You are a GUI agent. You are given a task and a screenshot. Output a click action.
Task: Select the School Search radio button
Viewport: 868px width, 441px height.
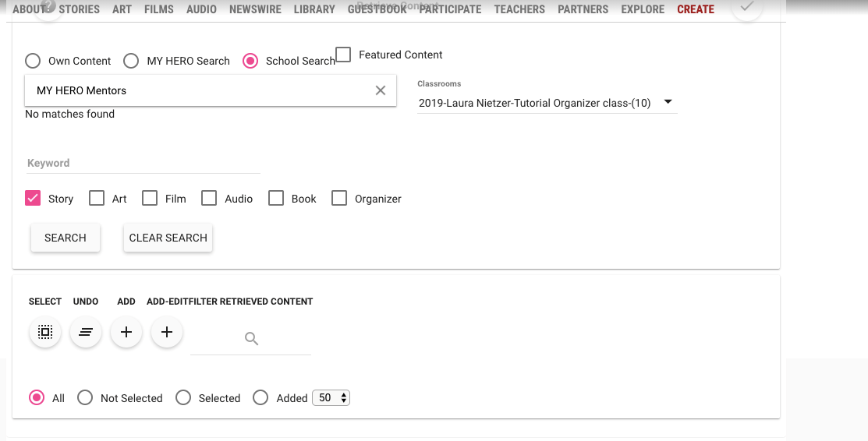250,61
